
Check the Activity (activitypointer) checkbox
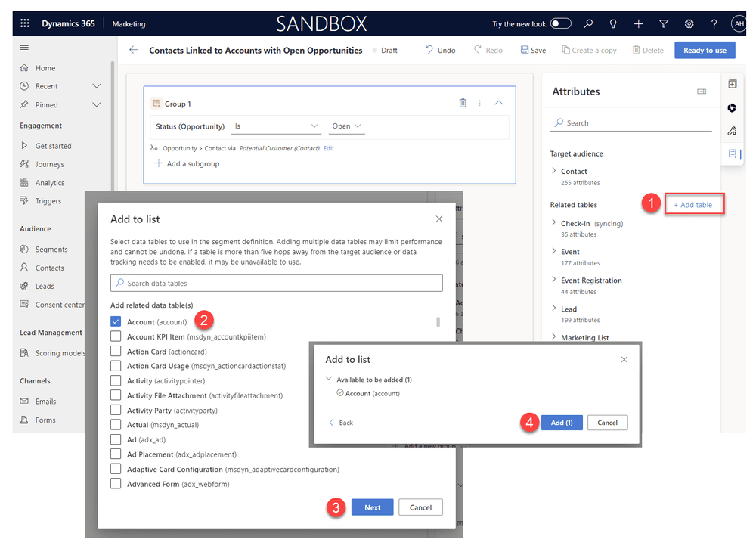point(116,380)
